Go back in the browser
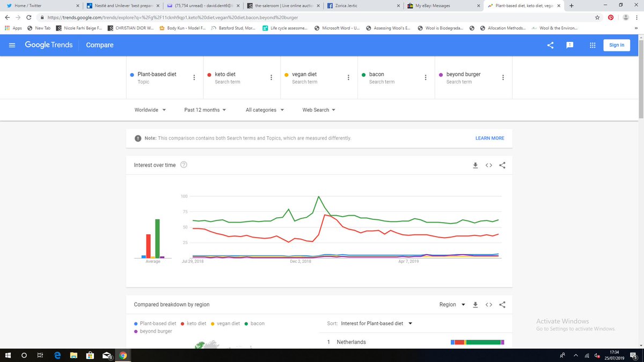This screenshot has width=644, height=362. pos(6,17)
